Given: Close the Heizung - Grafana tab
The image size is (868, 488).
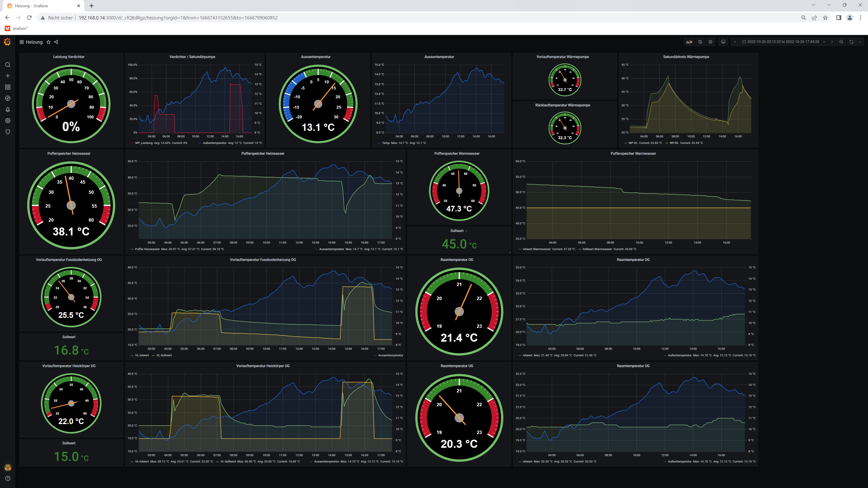Looking at the screenshot, I should click(78, 6).
